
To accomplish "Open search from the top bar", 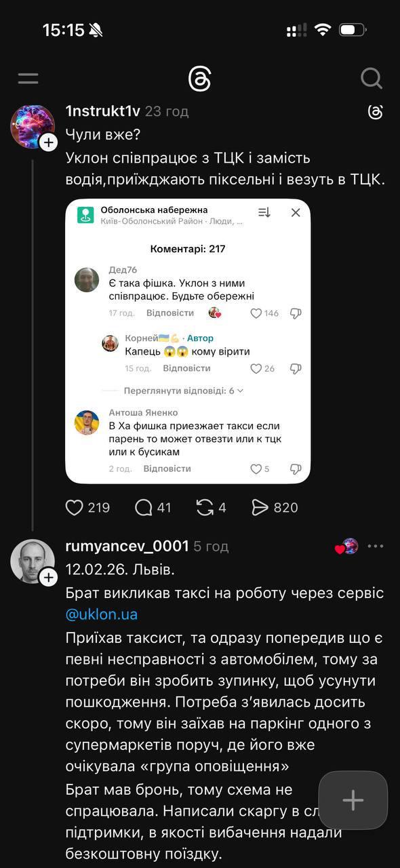I will click(x=372, y=78).
